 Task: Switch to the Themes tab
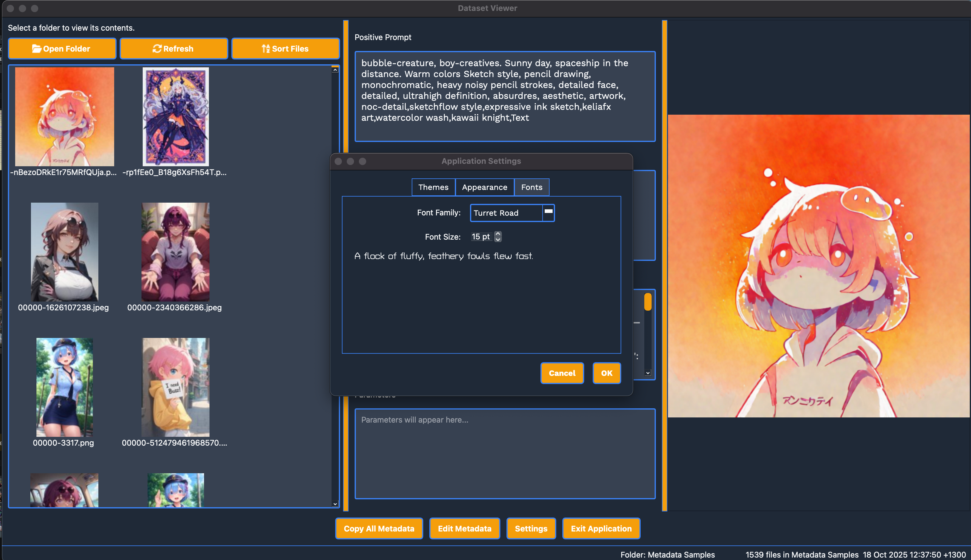[x=433, y=187]
